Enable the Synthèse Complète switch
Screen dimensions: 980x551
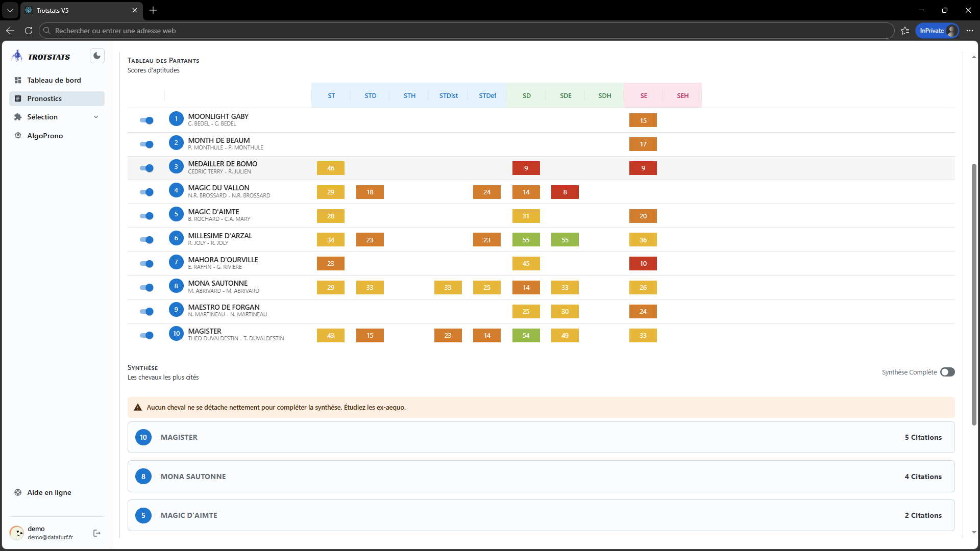[x=947, y=372]
